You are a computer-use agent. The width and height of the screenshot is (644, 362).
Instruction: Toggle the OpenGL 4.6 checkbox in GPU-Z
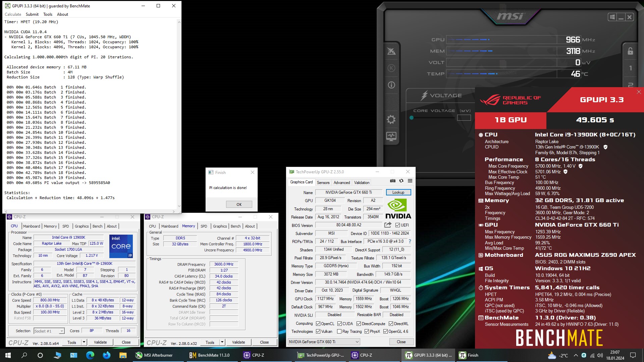385,331
